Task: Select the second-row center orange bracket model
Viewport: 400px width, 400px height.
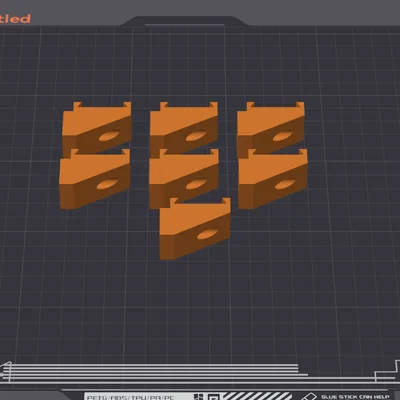Action: [x=184, y=179]
